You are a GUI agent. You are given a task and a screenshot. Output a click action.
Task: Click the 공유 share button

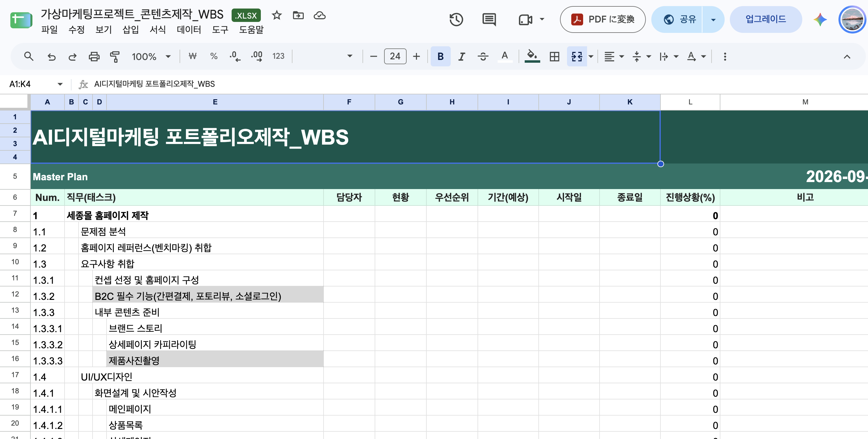pyautogui.click(x=677, y=19)
